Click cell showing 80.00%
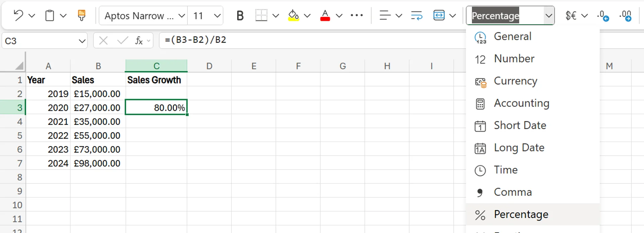Screen dimensions: 644x233 point(156,107)
